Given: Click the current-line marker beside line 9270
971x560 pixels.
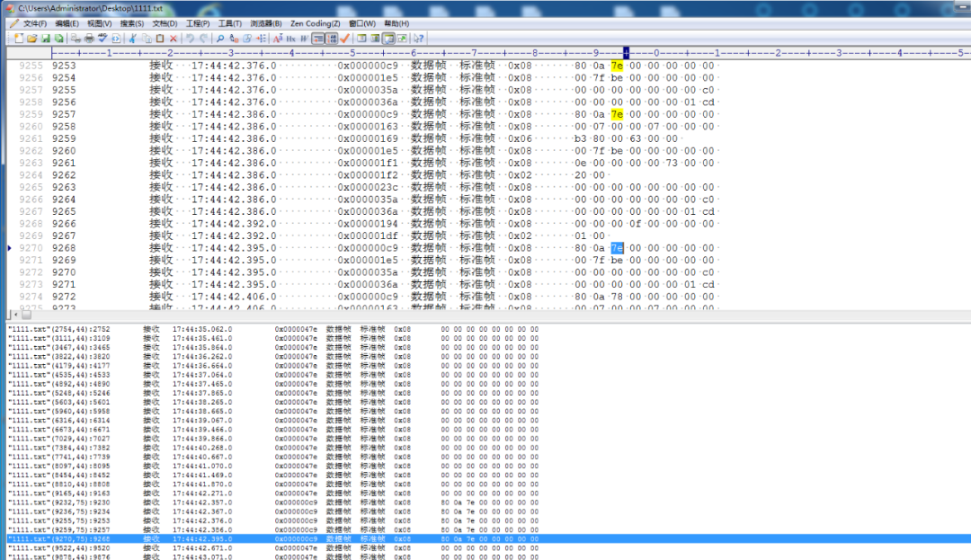Looking at the screenshot, I should (x=9, y=248).
